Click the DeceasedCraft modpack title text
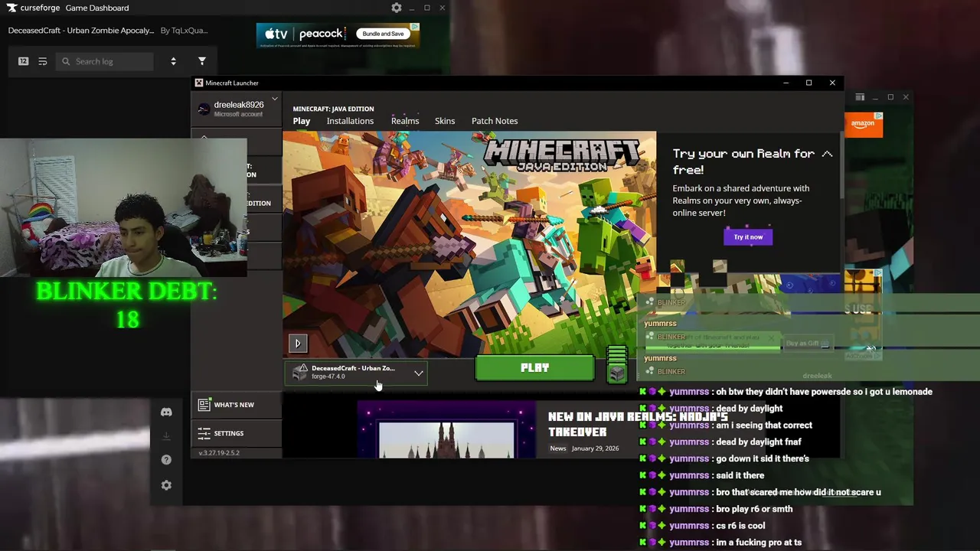This screenshot has height=551, width=980. [x=81, y=31]
